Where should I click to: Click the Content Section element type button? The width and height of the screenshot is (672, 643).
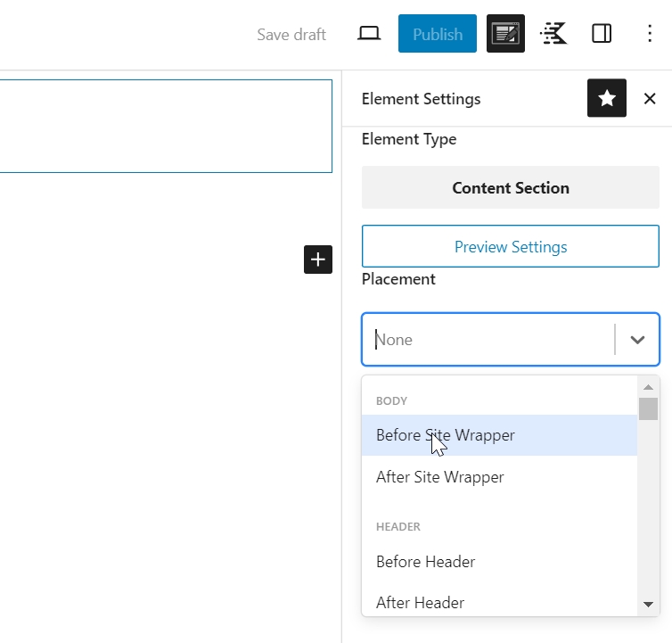tap(510, 188)
